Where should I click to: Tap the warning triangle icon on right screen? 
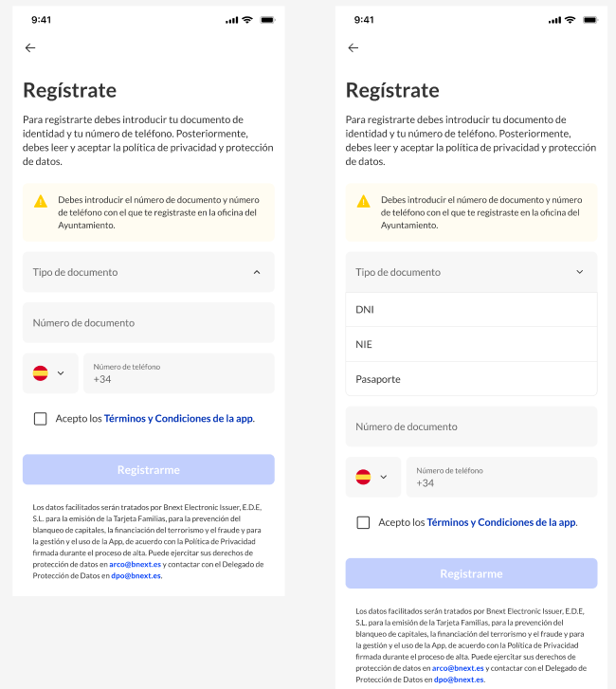click(x=363, y=201)
